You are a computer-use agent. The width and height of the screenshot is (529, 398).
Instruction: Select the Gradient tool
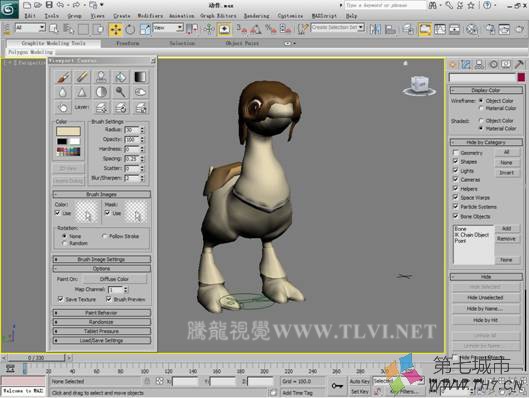[140, 77]
